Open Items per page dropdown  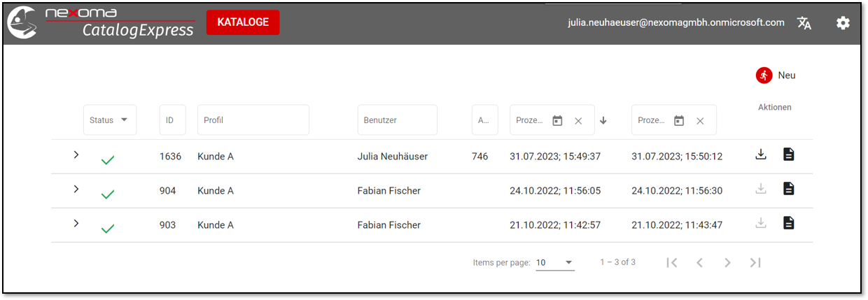pyautogui.click(x=555, y=263)
